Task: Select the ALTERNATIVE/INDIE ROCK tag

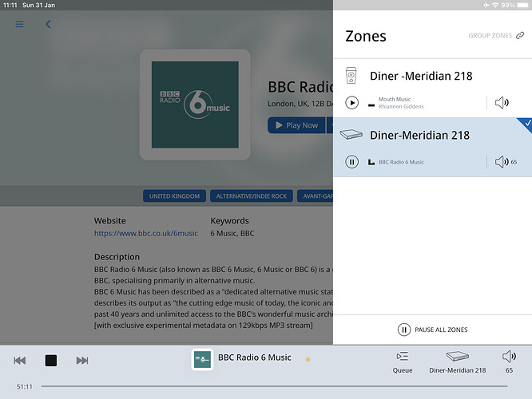Action: (252, 196)
